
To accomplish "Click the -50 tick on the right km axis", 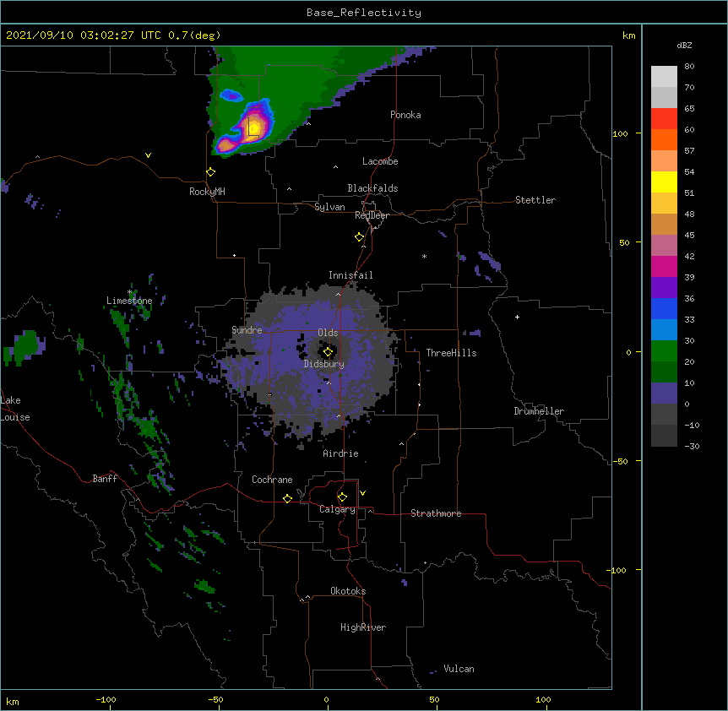I will (620, 461).
